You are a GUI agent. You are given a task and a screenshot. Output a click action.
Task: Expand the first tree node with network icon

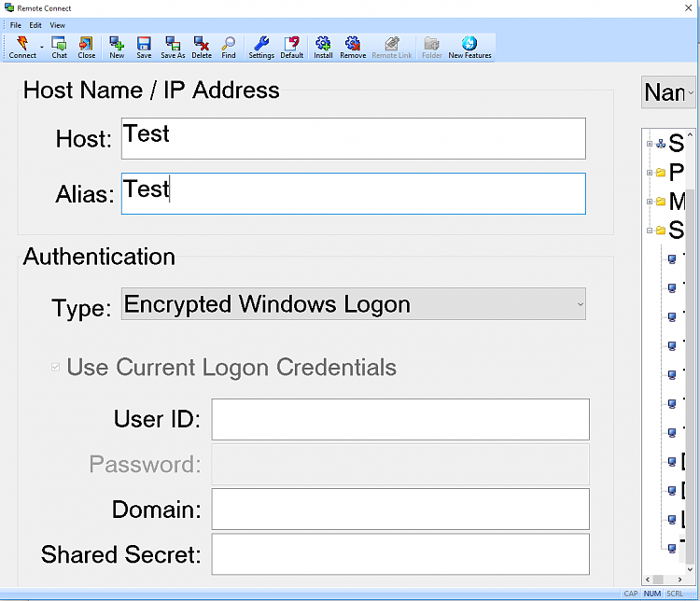(x=650, y=144)
